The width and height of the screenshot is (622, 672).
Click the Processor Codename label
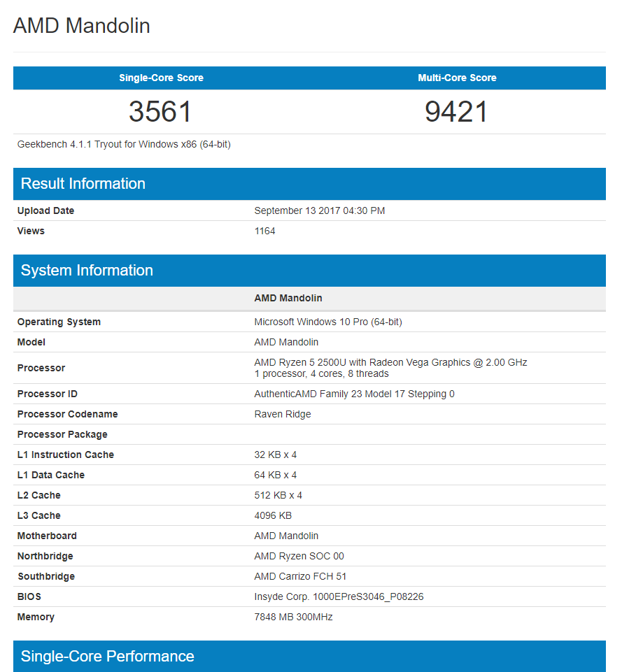coord(67,414)
